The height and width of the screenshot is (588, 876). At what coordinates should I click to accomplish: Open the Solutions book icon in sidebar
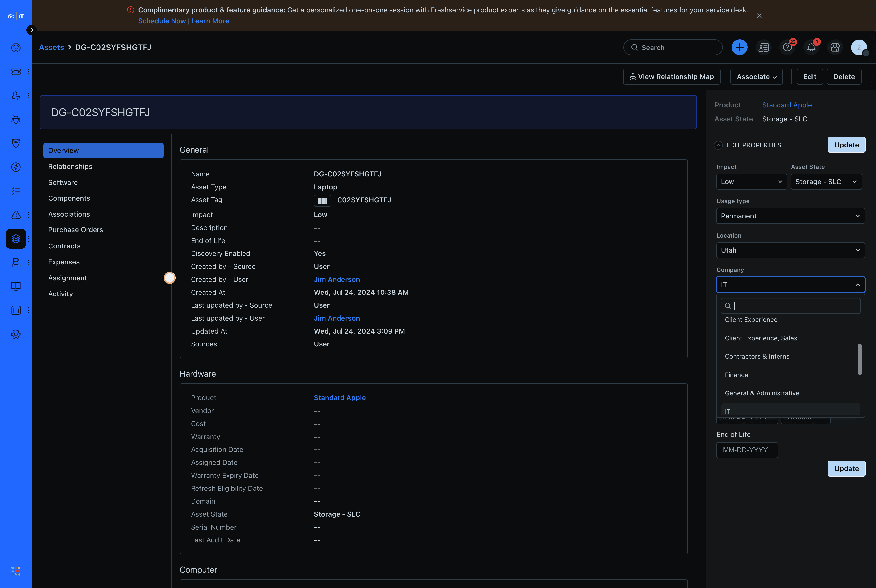16,287
